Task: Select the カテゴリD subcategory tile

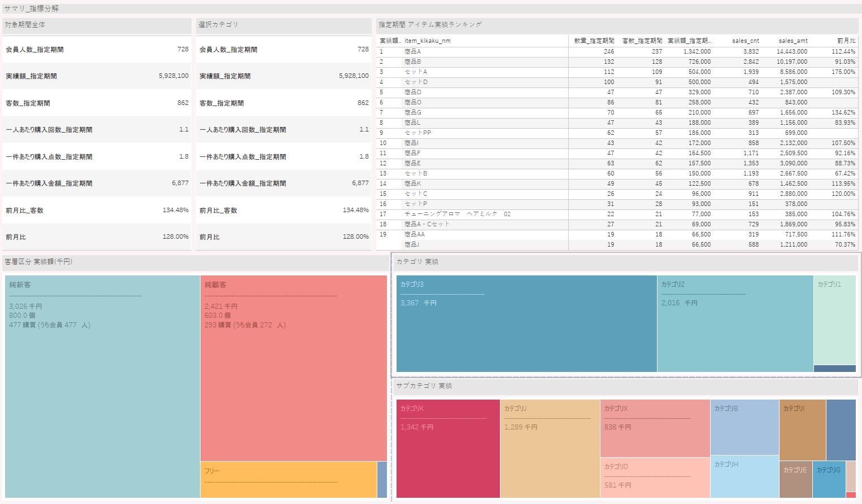Action: [x=655, y=478]
